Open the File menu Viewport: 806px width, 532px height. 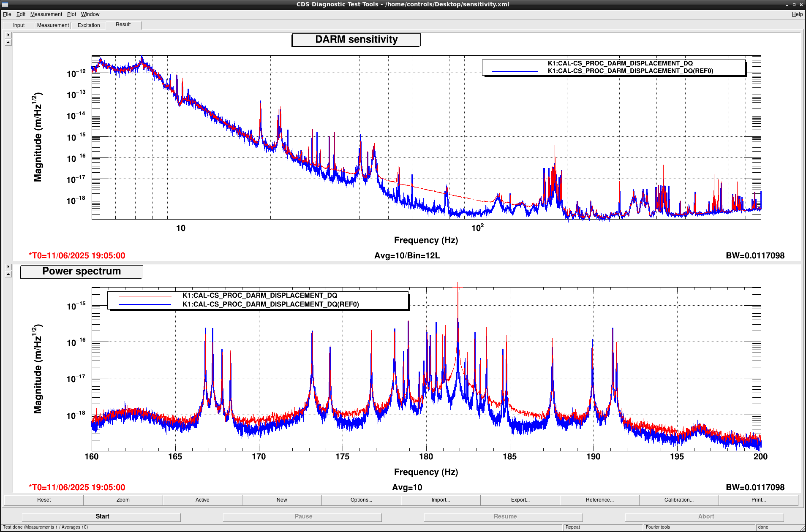coord(7,14)
